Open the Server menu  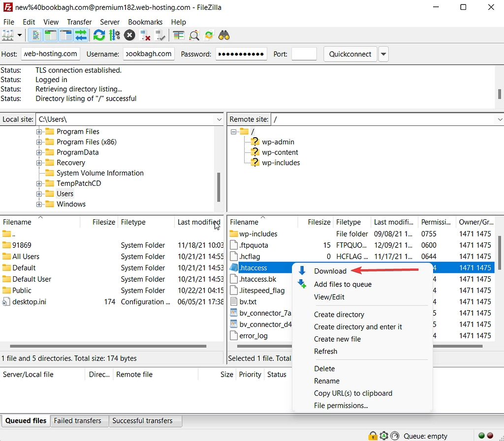click(110, 22)
